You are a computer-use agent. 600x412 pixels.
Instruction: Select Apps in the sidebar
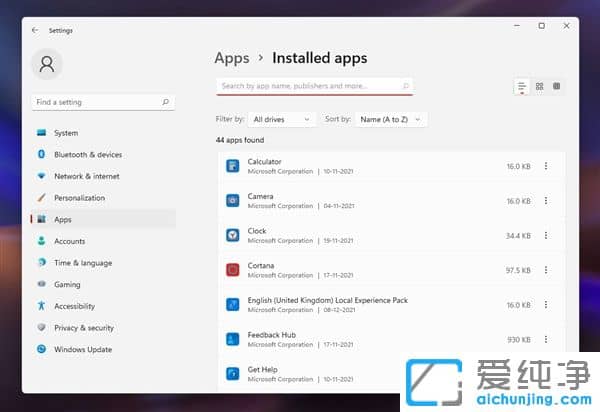point(103,219)
